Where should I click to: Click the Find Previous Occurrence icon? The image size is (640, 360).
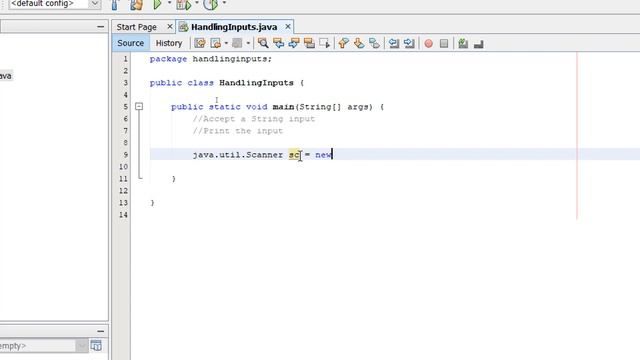click(x=278, y=43)
